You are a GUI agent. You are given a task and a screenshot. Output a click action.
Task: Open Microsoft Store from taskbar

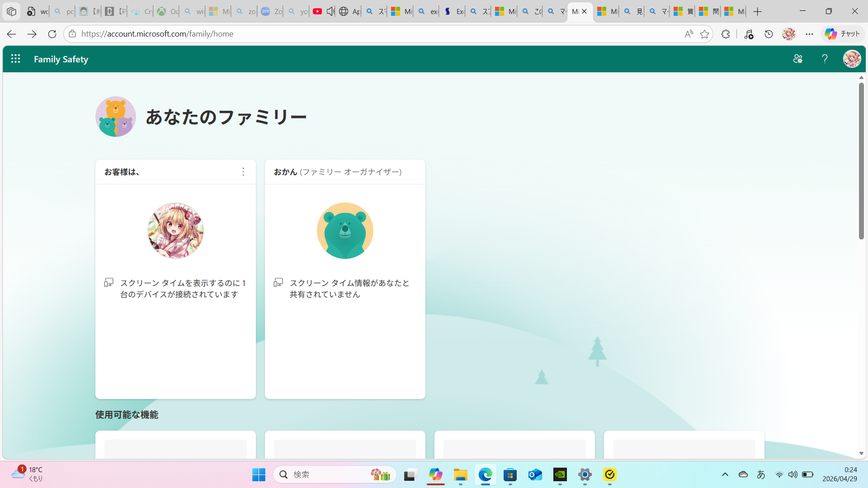[510, 474]
